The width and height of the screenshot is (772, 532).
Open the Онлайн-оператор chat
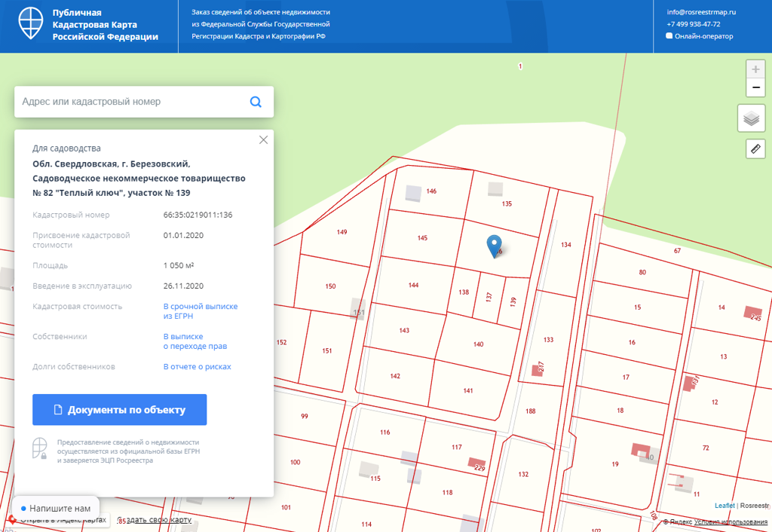(x=703, y=36)
